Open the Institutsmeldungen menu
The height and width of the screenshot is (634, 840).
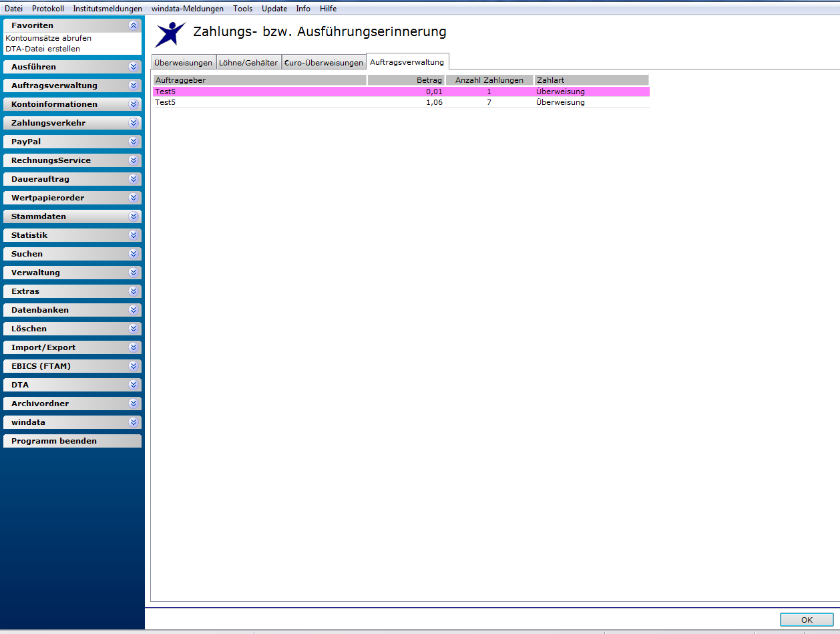108,9
